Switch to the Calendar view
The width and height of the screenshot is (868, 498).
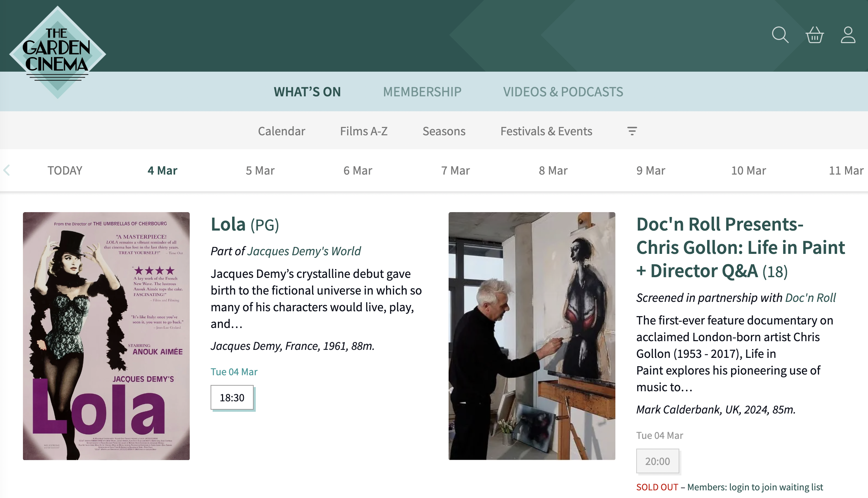coord(281,131)
